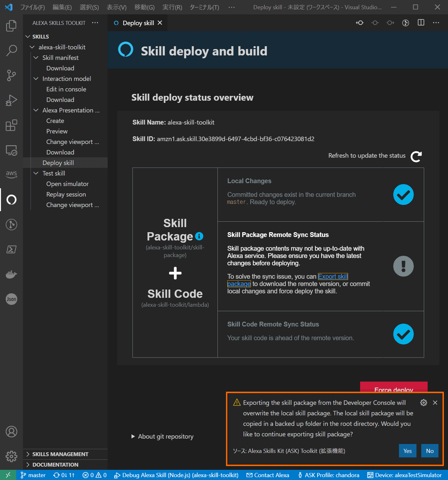This screenshot has height=480, width=448.
Task: Select the Alexa Skills Toolkit activity icon
Action: [x=11, y=200]
